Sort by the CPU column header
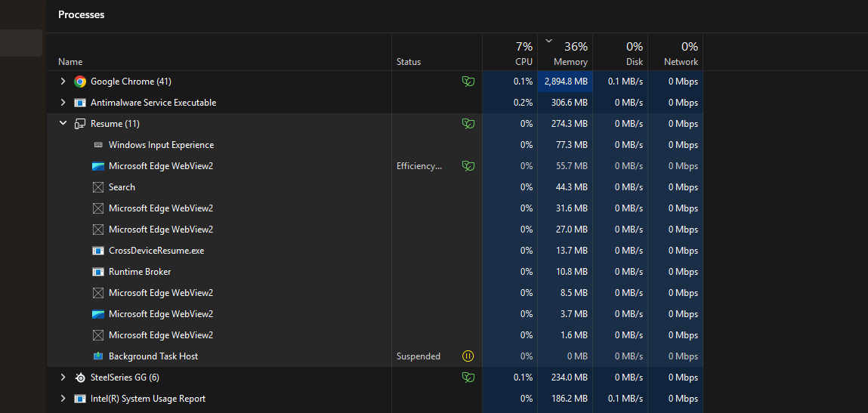Viewport: 868px width, 413px height. 524,62
